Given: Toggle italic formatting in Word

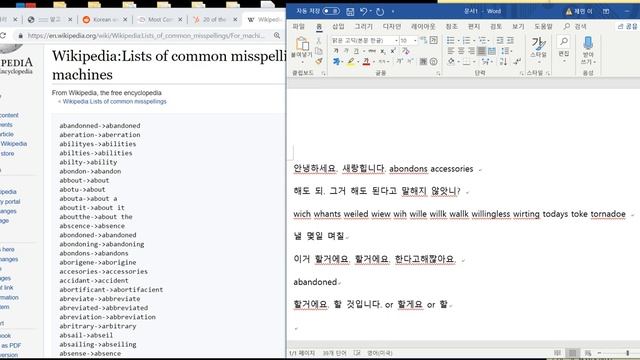Looking at the screenshot, I should click(x=346, y=51).
